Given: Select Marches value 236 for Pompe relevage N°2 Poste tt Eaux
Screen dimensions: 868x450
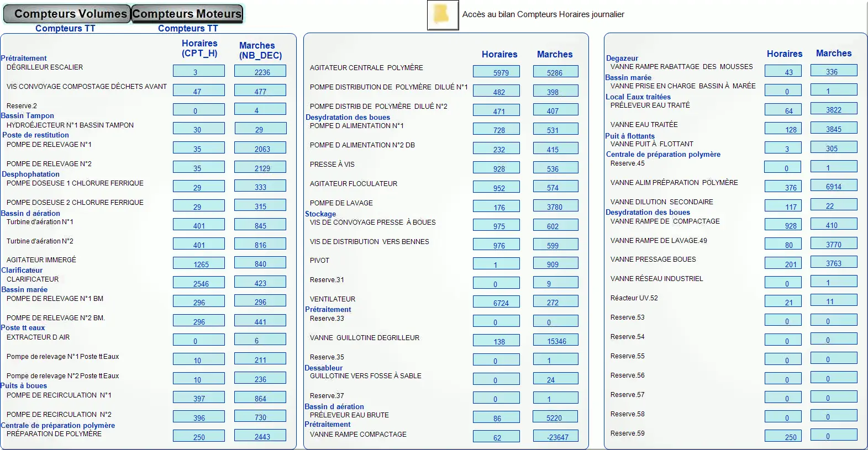Looking at the screenshot, I should [260, 379].
